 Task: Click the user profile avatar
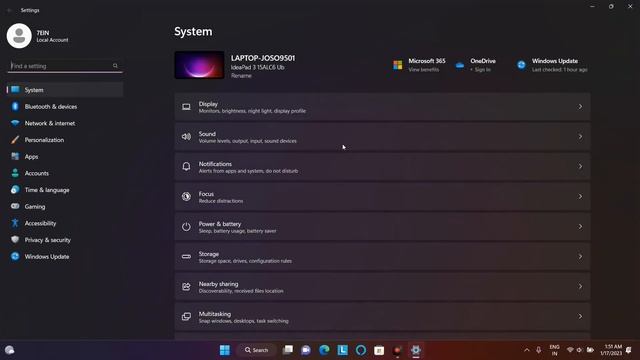(19, 36)
